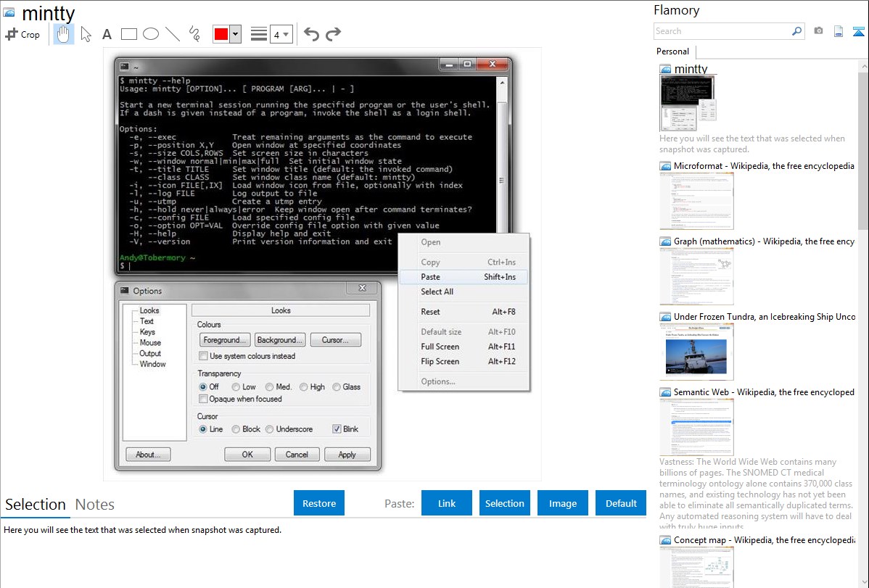Open the line width dropdown showing 4
The width and height of the screenshot is (869, 588).
[281, 34]
